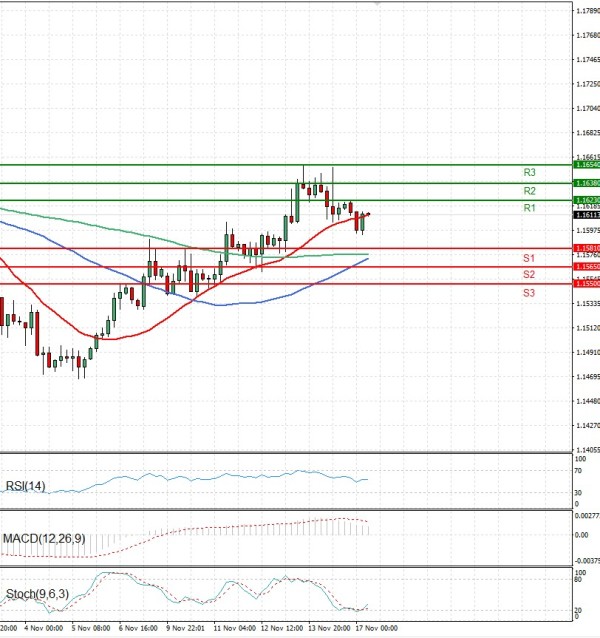Select the R1 resistance label
This screenshot has width=600, height=638.
click(x=530, y=208)
